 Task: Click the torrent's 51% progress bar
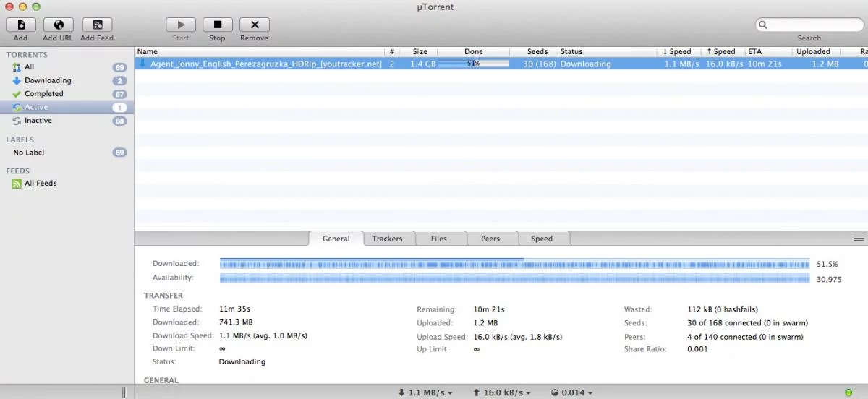pyautogui.click(x=474, y=64)
